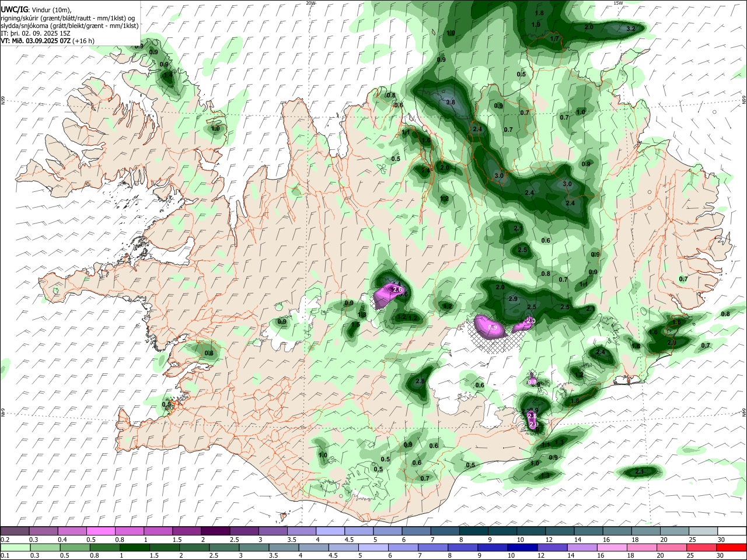
Task: Select the dark teal swatch between 8 and 9, upper legend
Action: (473, 531)
